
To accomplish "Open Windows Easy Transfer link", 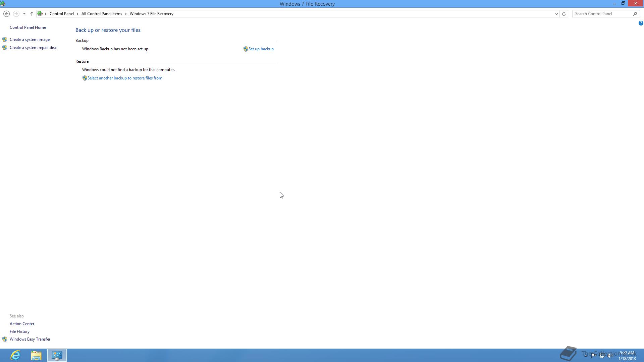I will coord(30,339).
